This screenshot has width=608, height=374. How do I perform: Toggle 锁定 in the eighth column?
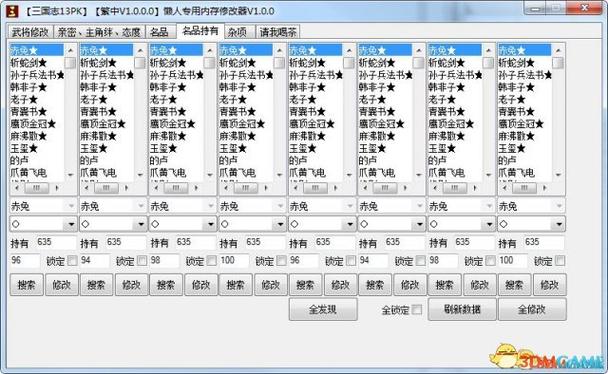pos(560,261)
